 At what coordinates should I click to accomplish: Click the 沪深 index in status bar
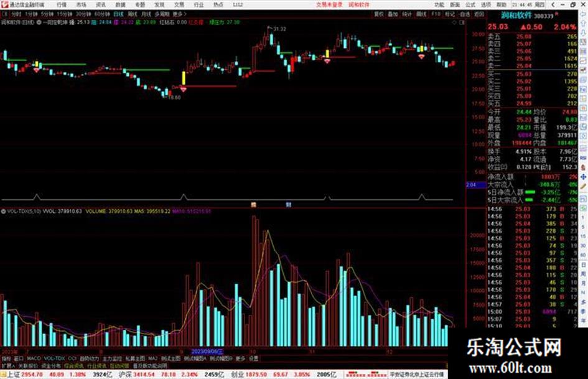(125, 375)
